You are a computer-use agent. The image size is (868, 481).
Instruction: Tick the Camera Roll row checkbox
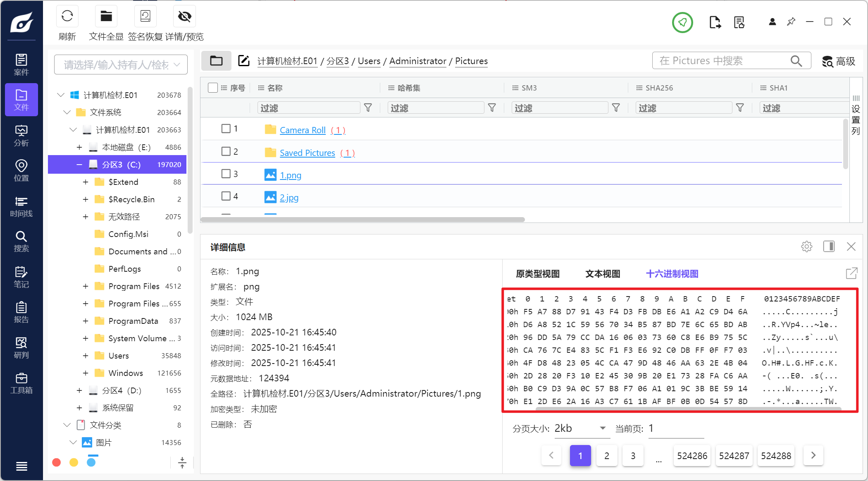pyautogui.click(x=226, y=129)
